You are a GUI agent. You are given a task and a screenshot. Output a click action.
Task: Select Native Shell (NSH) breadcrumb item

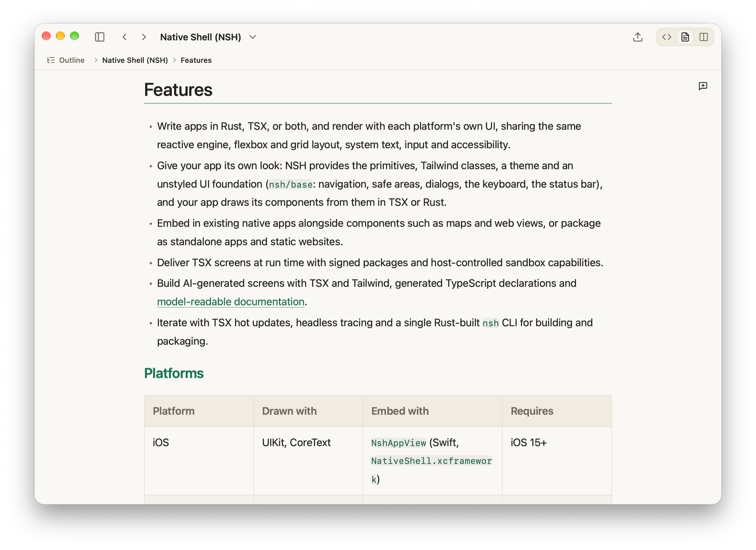click(x=135, y=60)
